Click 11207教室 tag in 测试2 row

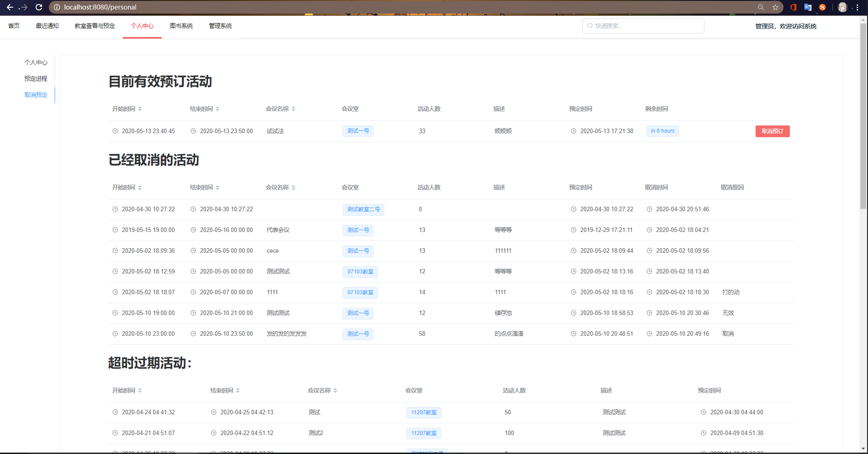424,434
